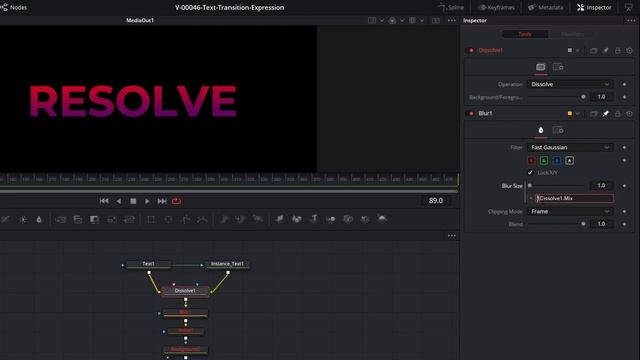Viewport: 640px width, 360px height.
Task: Stop playback
Action: 133,201
